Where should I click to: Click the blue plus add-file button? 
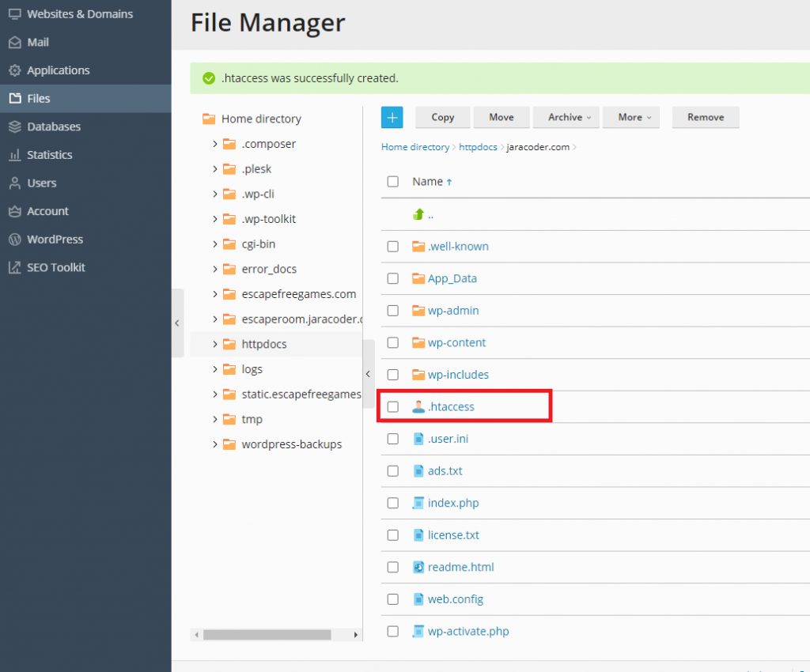tap(392, 117)
